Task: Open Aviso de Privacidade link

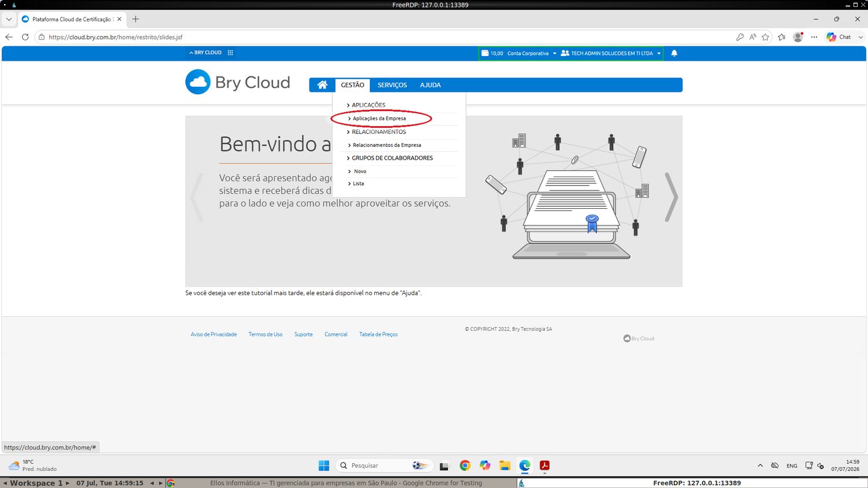Action: coord(214,334)
